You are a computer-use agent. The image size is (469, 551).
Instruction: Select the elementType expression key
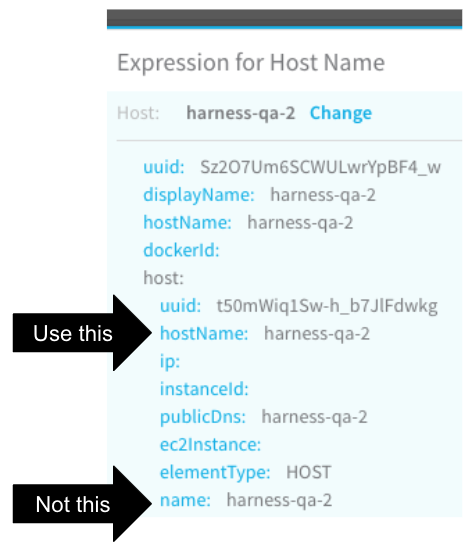215,473
